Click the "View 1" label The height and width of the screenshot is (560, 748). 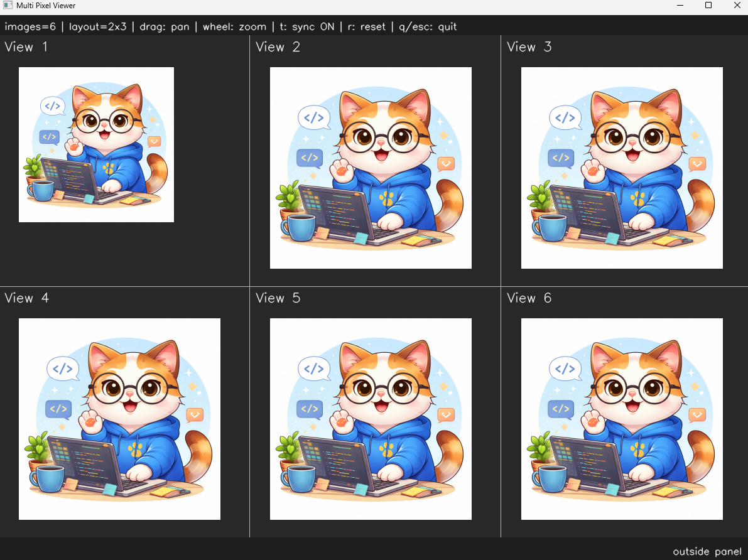(26, 46)
